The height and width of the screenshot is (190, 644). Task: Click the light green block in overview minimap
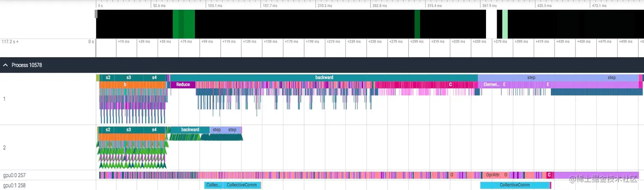(505, 24)
